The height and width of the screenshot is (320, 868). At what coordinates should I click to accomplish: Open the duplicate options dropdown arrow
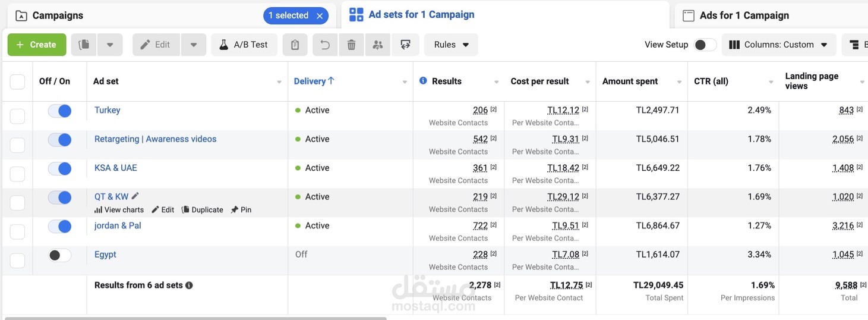pyautogui.click(x=110, y=45)
